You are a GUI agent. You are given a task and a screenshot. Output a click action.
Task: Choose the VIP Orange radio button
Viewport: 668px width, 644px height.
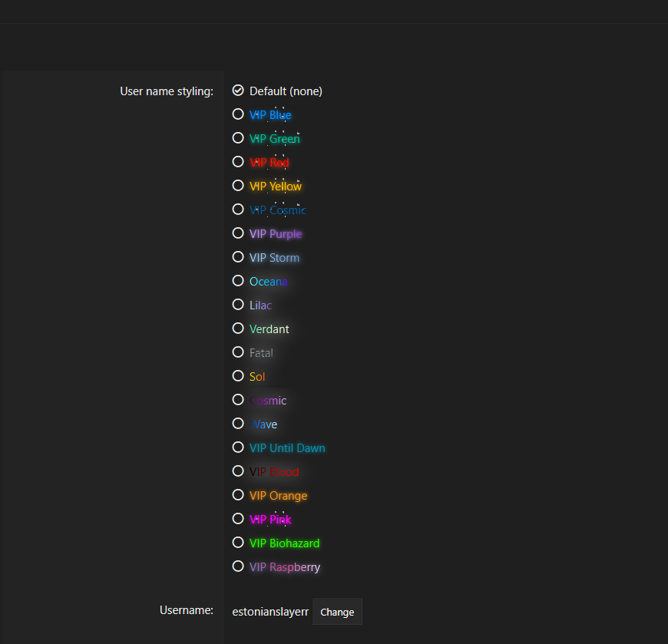click(238, 495)
